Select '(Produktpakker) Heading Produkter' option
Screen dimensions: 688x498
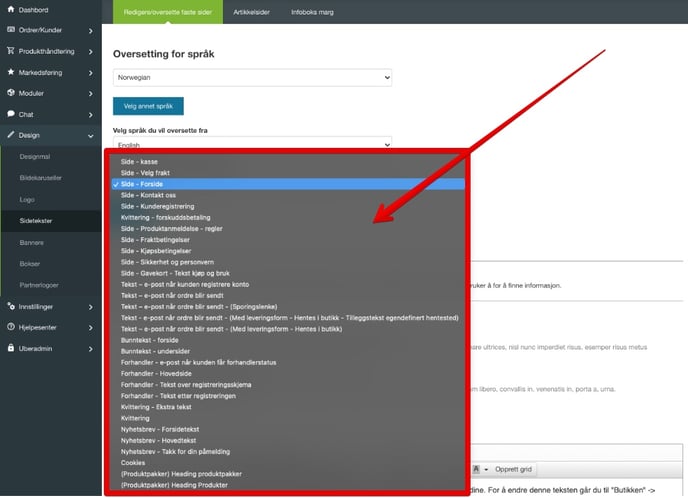coord(288,485)
